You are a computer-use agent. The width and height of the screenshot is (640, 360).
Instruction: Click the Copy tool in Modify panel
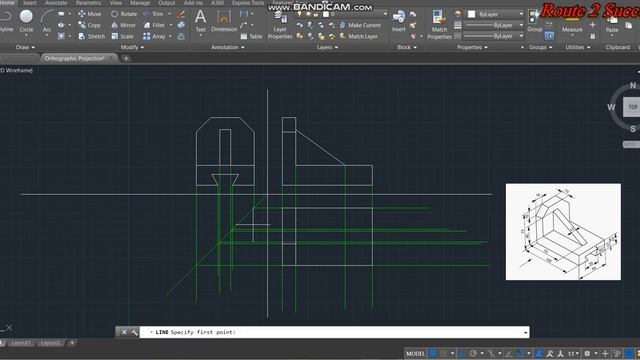point(89,25)
